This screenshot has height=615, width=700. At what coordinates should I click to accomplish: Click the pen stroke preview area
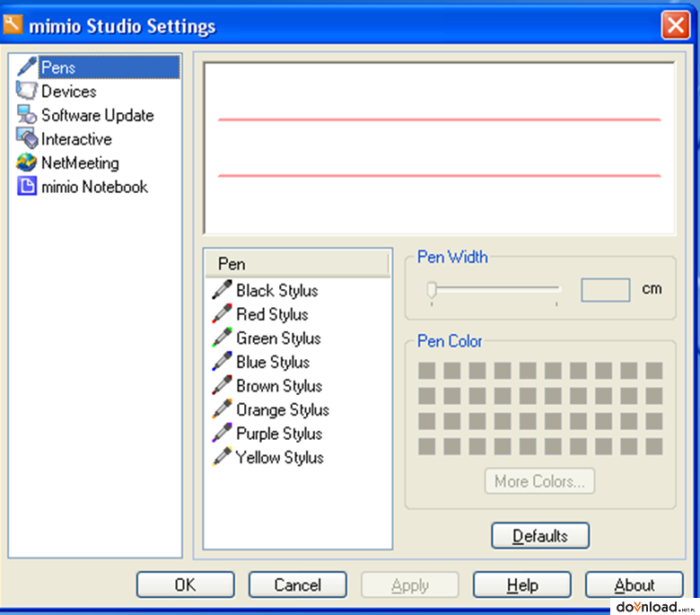pyautogui.click(x=439, y=148)
